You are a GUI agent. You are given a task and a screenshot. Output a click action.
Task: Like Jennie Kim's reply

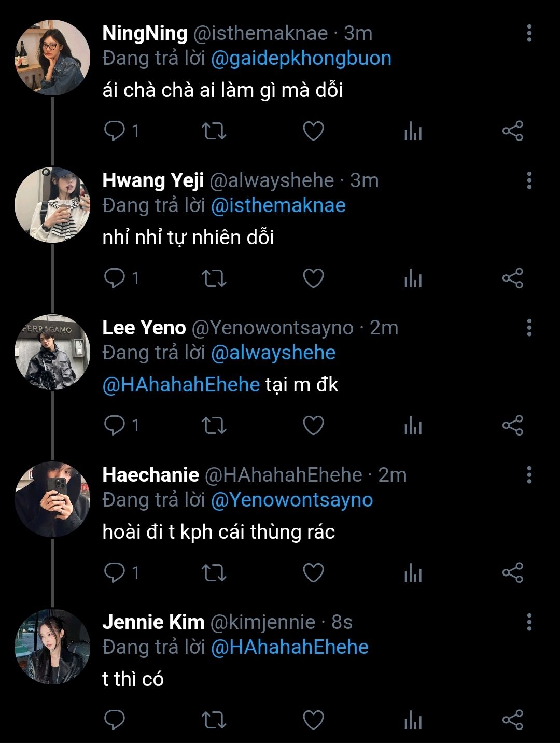pyautogui.click(x=313, y=720)
